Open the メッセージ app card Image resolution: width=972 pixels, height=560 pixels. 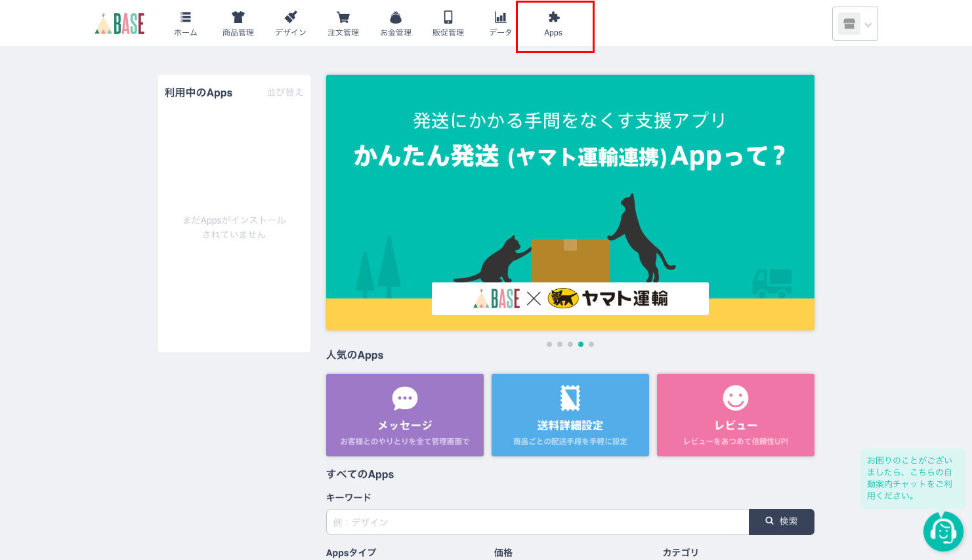pos(405,415)
